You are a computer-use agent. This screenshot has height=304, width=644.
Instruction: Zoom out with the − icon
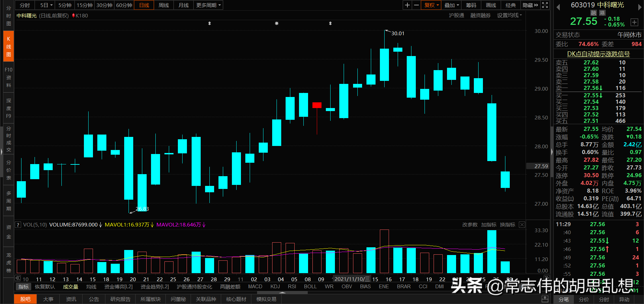click(416, 5)
